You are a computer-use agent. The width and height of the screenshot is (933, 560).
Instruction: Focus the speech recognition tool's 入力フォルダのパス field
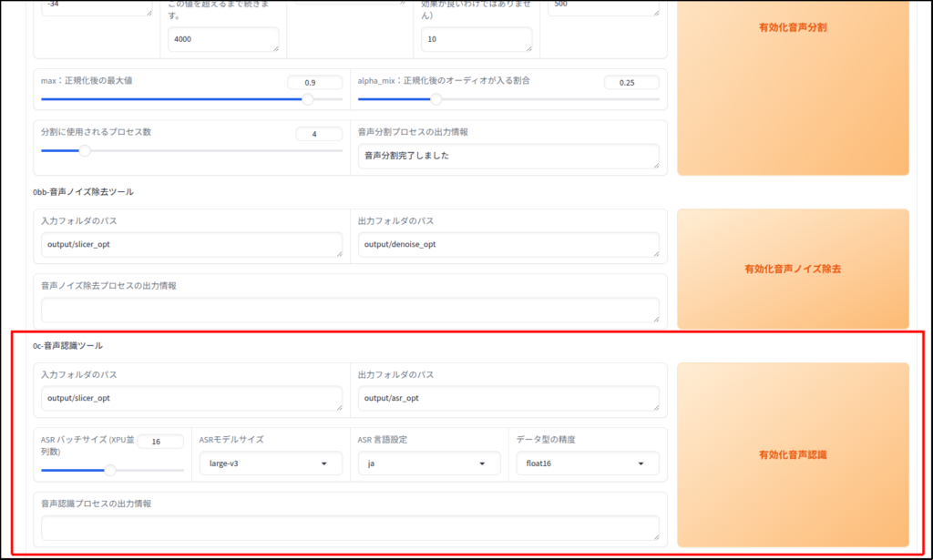tap(191, 398)
